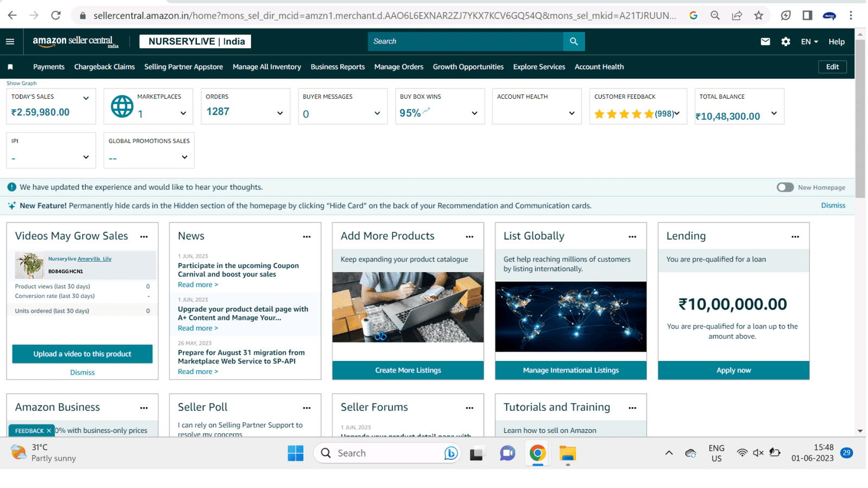The image size is (868, 488).
Task: Open the Payments menu item
Action: (49, 67)
